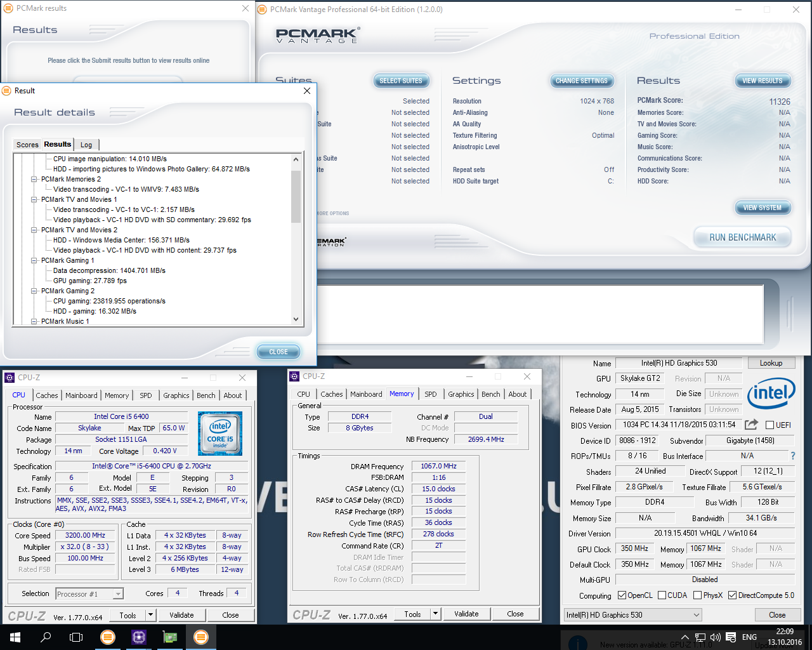This screenshot has width=812, height=650.
Task: Open the action center notification icon
Action: 731,637
